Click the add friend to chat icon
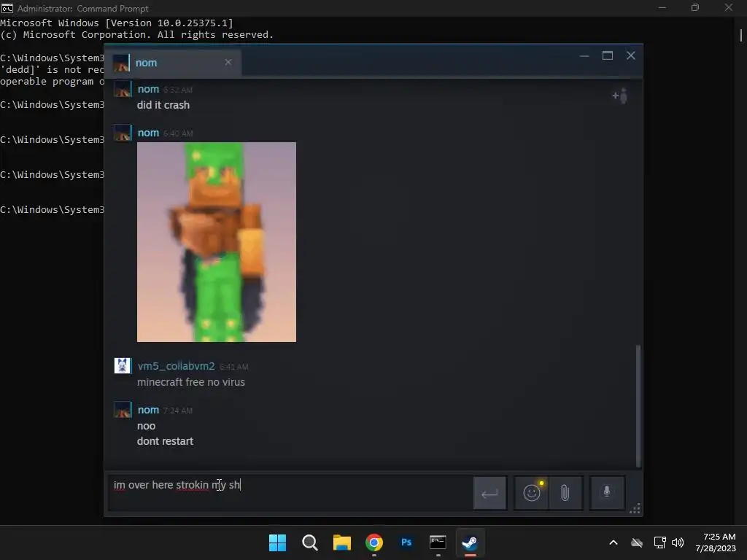Screen dimensions: 747x560 (x=620, y=96)
